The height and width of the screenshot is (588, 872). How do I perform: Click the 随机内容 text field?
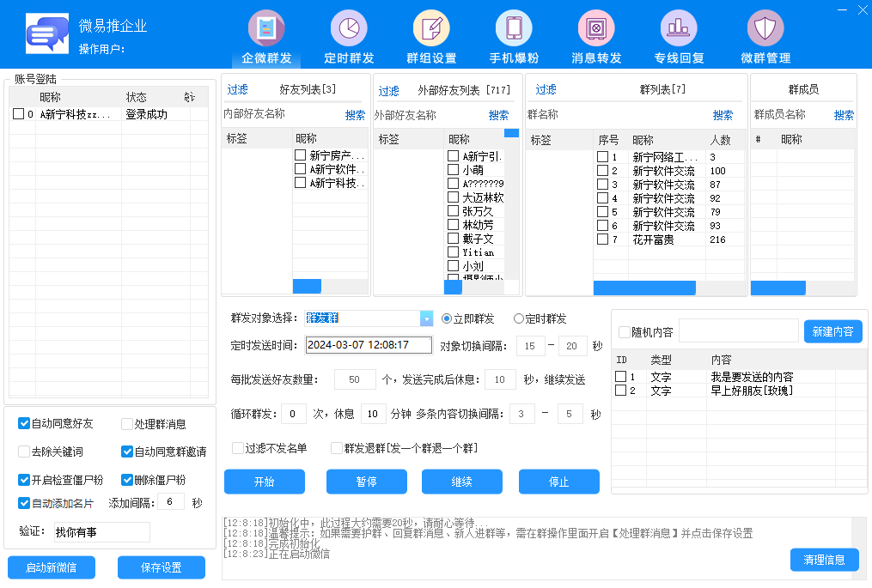coord(739,331)
